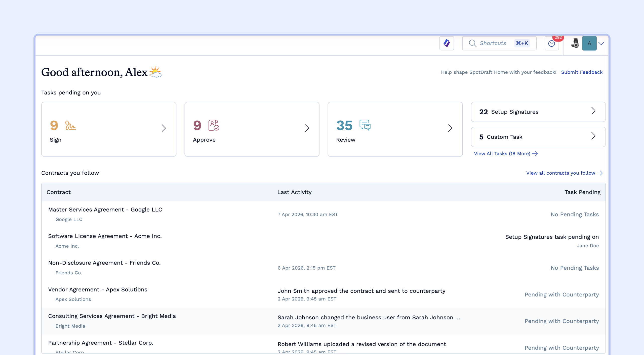Open the Sign card arrow
Image resolution: width=644 pixels, height=355 pixels.
point(164,128)
